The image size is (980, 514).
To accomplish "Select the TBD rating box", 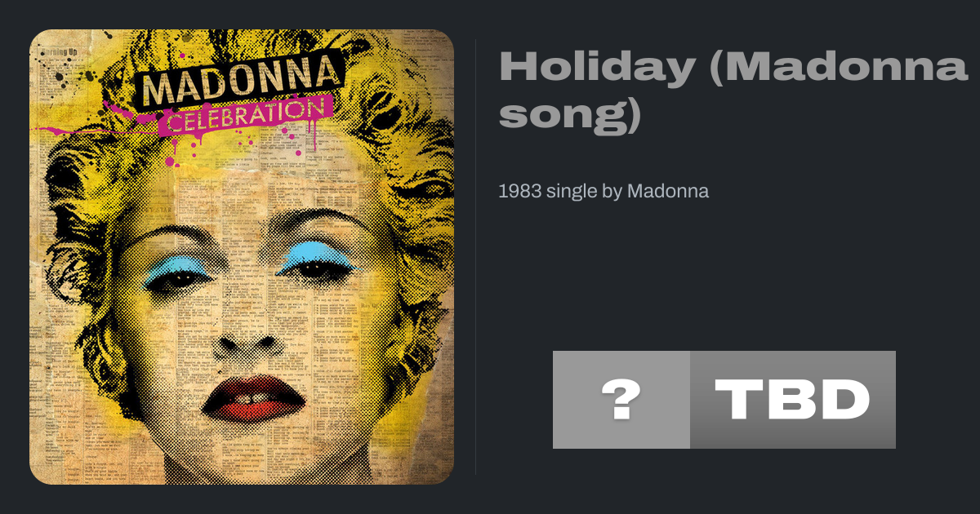I will point(793,400).
